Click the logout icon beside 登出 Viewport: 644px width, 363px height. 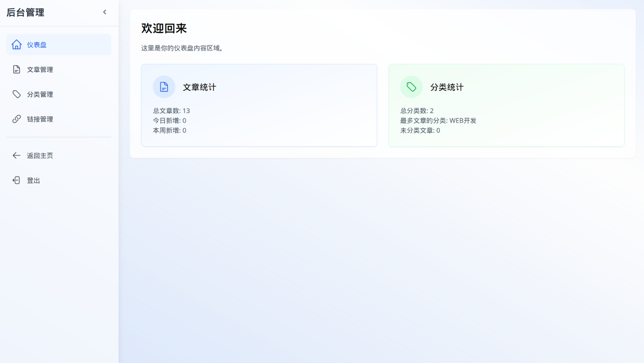tap(17, 180)
